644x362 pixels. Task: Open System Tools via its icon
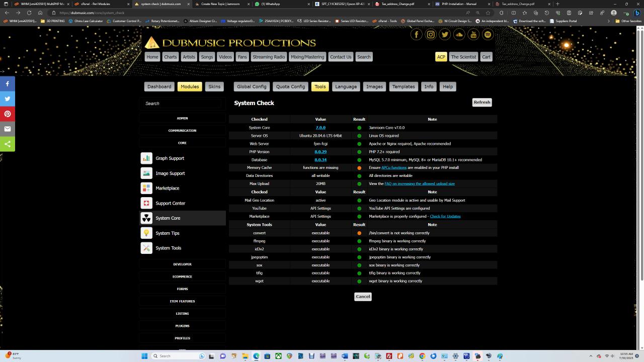click(x=146, y=248)
